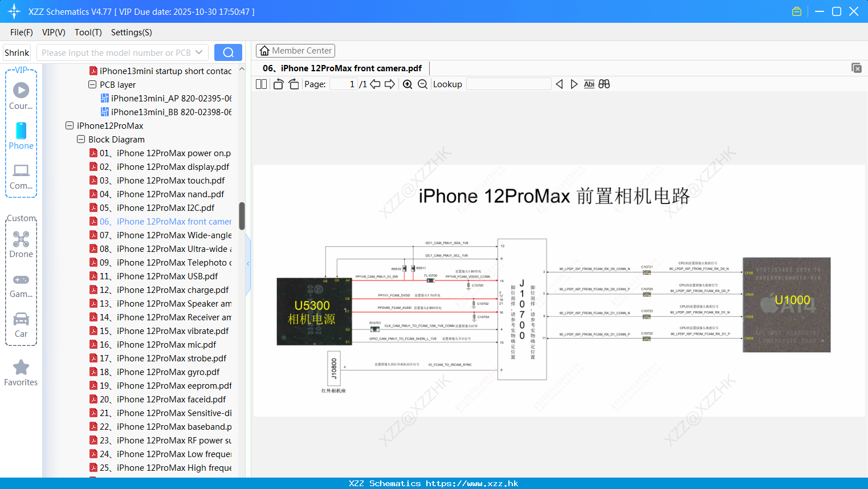The image size is (868, 489).
Task: Click the home icon in Member Center
Action: tap(264, 51)
